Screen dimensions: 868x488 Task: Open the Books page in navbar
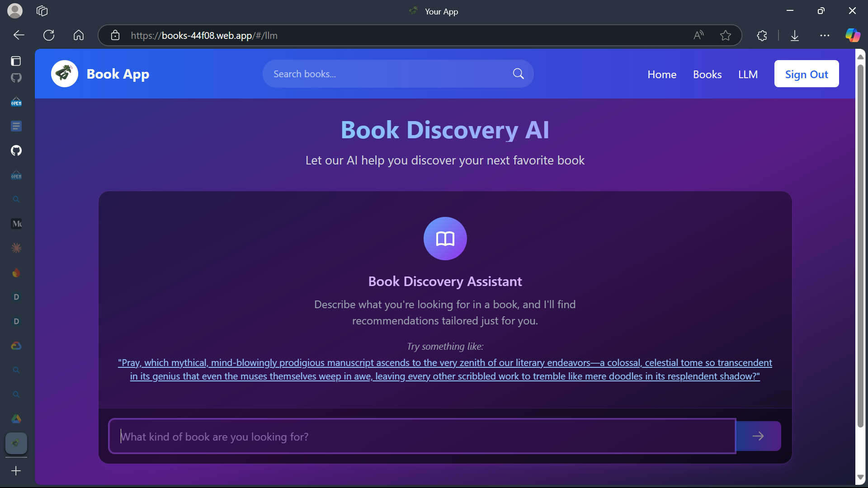(707, 74)
